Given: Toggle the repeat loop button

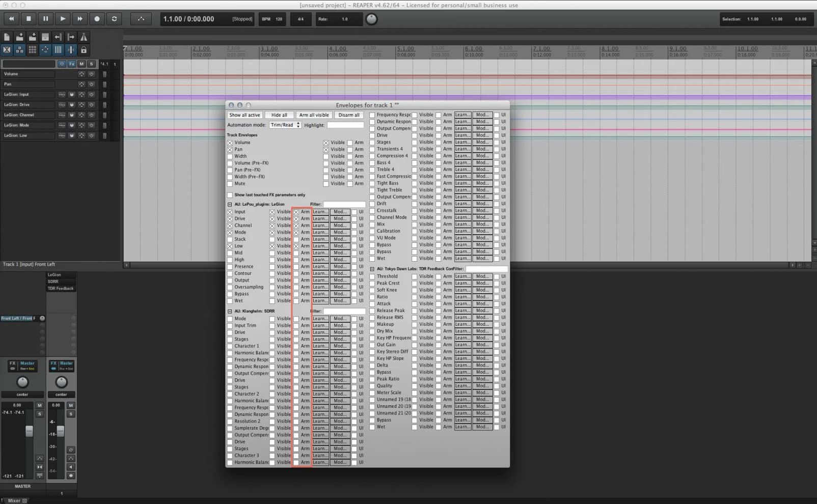Looking at the screenshot, I should pos(114,19).
